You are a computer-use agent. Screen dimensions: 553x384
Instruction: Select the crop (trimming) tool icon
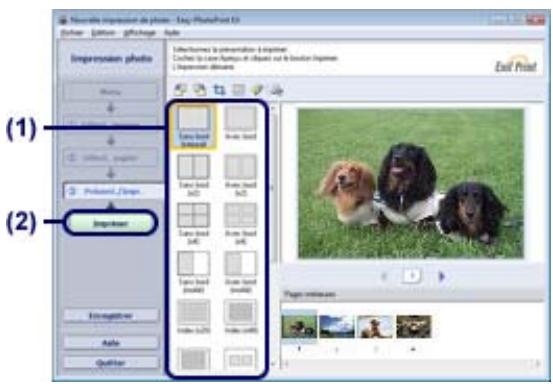[219, 90]
